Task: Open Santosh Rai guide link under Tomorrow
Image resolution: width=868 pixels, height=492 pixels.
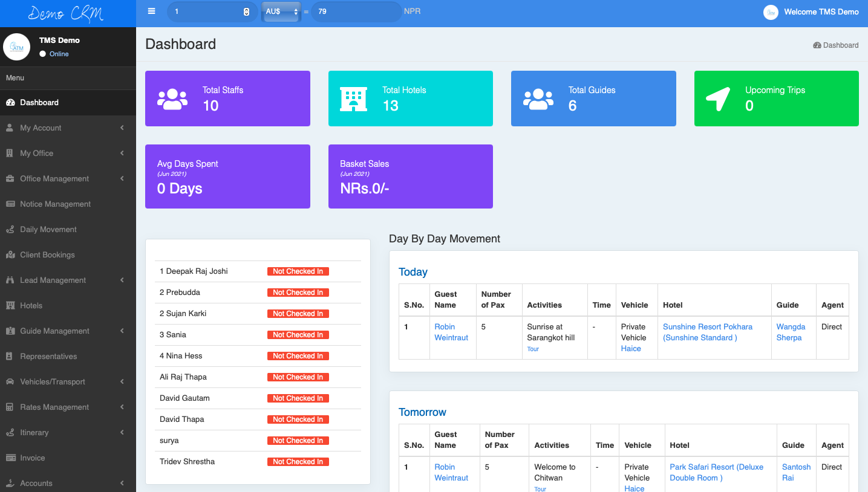Action: click(x=796, y=473)
